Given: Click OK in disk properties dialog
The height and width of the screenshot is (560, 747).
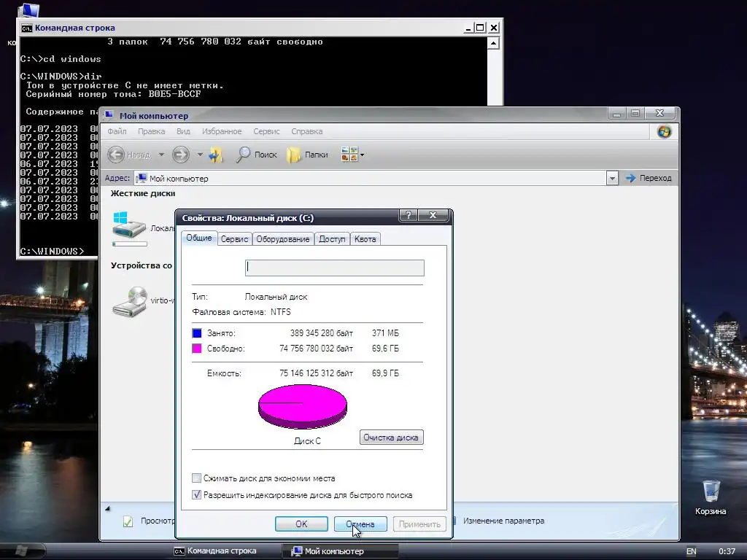Looking at the screenshot, I should click(301, 524).
